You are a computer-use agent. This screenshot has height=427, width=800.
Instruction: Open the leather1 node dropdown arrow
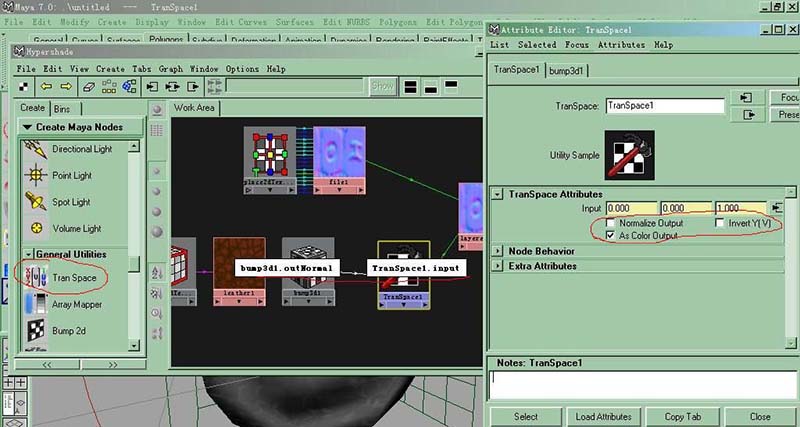click(239, 302)
